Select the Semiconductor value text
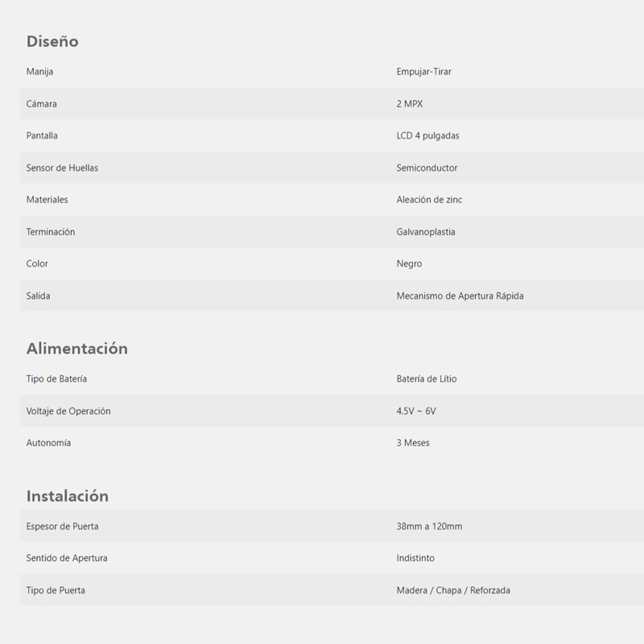Viewport: 644px width, 644px height. (x=427, y=167)
